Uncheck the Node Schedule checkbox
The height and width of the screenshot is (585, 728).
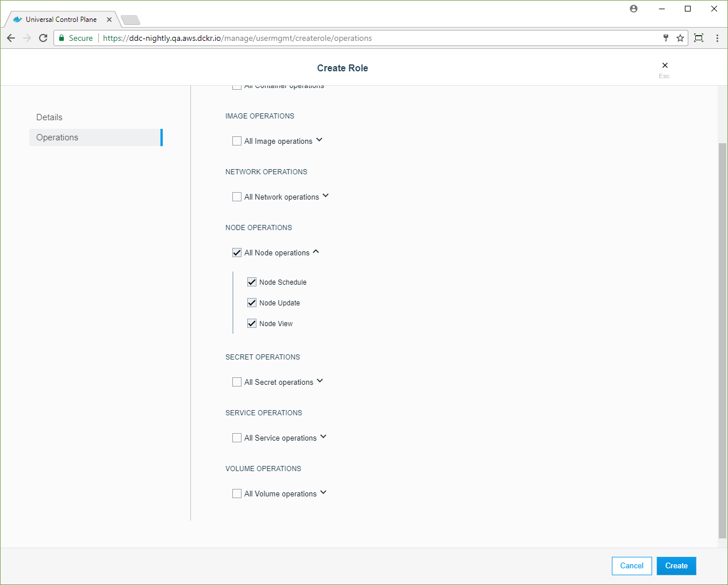pyautogui.click(x=252, y=282)
